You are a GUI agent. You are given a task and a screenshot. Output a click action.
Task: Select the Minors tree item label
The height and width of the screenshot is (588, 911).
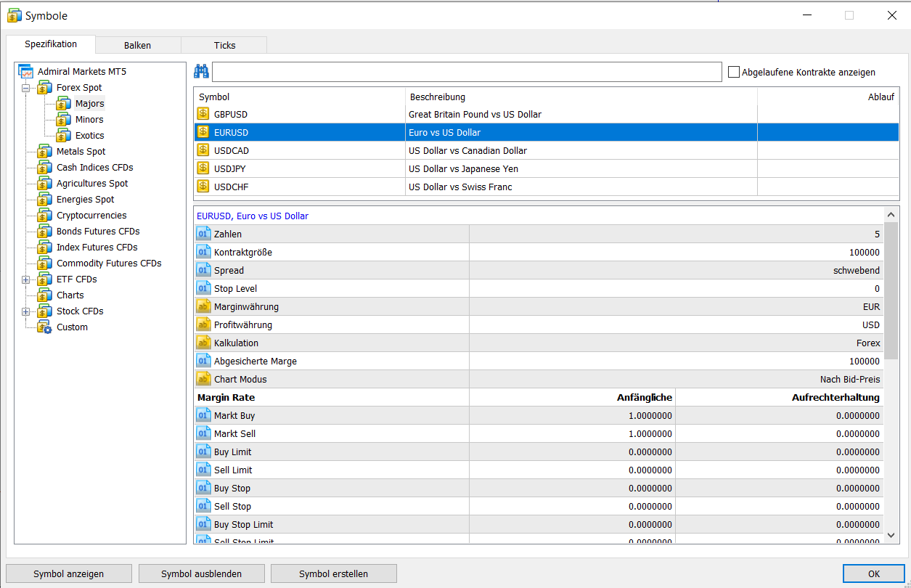89,120
